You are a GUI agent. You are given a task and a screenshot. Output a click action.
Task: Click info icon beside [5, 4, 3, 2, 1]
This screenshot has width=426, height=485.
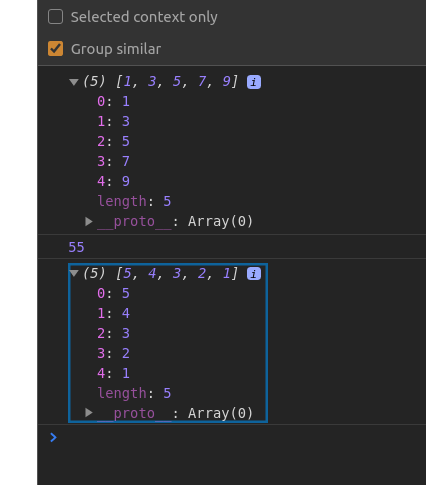click(254, 274)
